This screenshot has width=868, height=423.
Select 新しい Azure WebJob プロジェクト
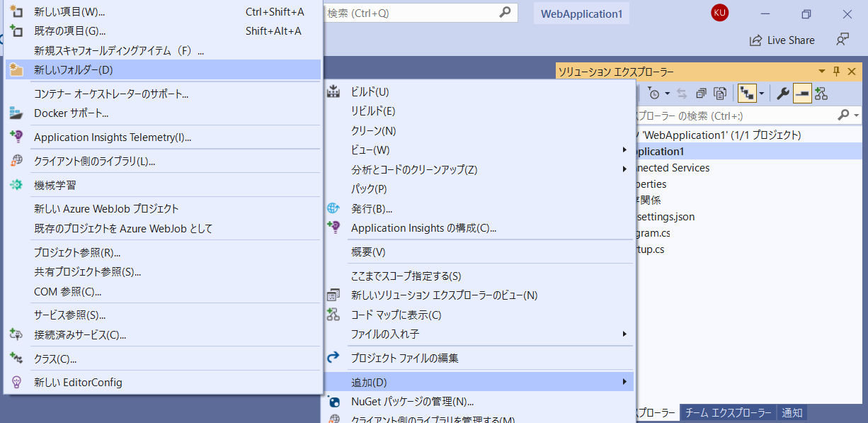[x=163, y=209]
